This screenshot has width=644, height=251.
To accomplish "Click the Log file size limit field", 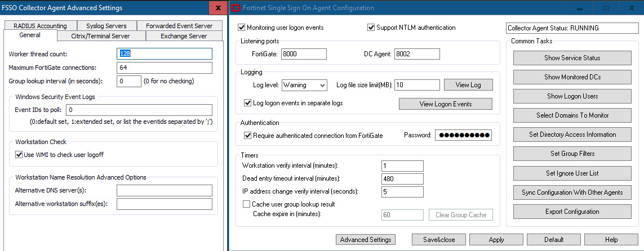I will coord(418,85).
